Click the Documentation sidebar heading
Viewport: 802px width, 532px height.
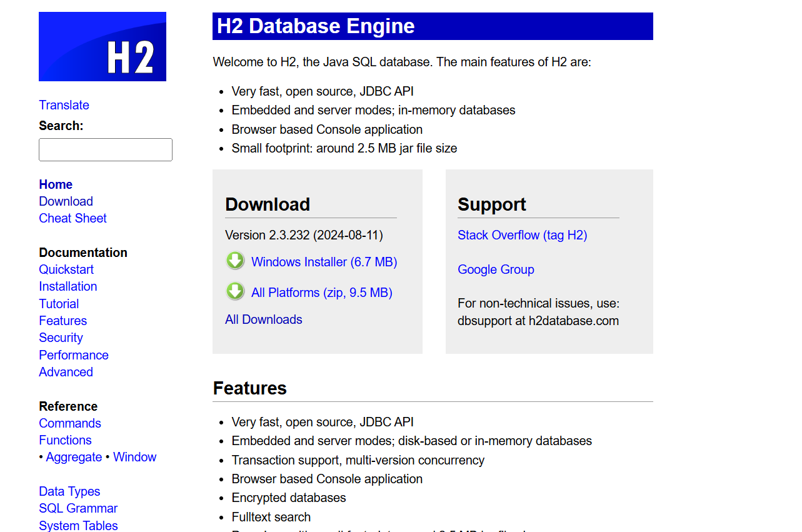coord(83,253)
